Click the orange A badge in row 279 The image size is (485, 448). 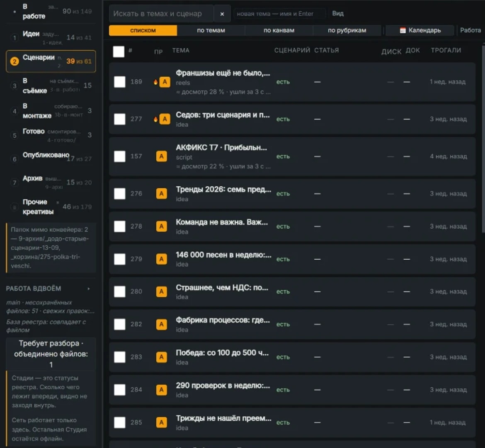(x=162, y=259)
